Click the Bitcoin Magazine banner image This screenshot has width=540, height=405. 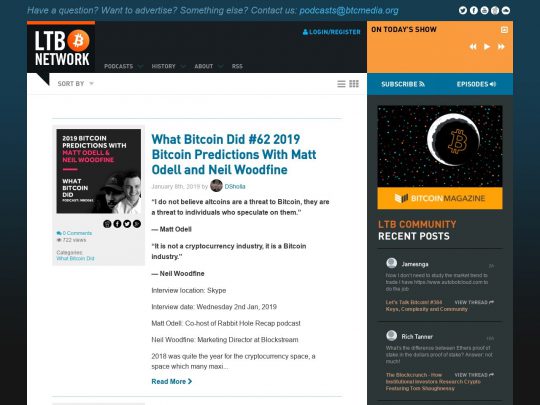point(440,157)
